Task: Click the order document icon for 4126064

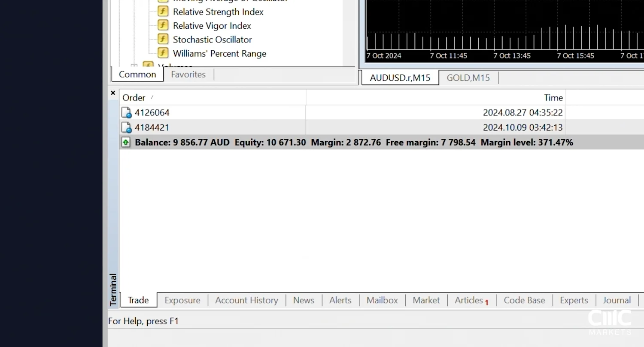Action: [x=126, y=112]
